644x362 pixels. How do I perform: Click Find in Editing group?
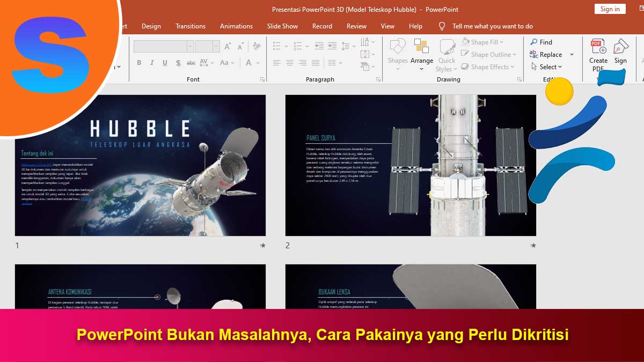(541, 42)
